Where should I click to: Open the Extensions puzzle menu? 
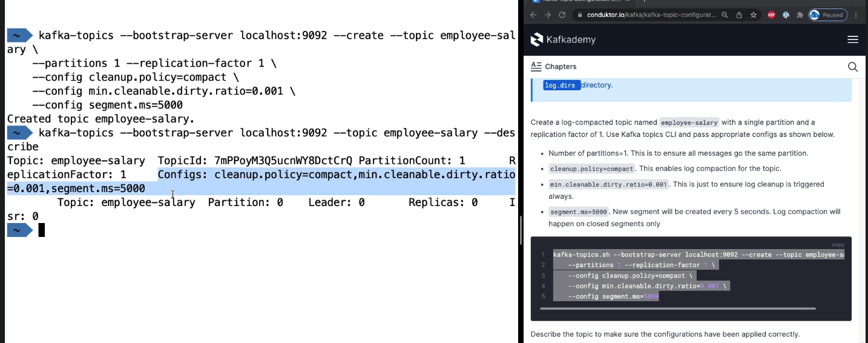tap(800, 15)
